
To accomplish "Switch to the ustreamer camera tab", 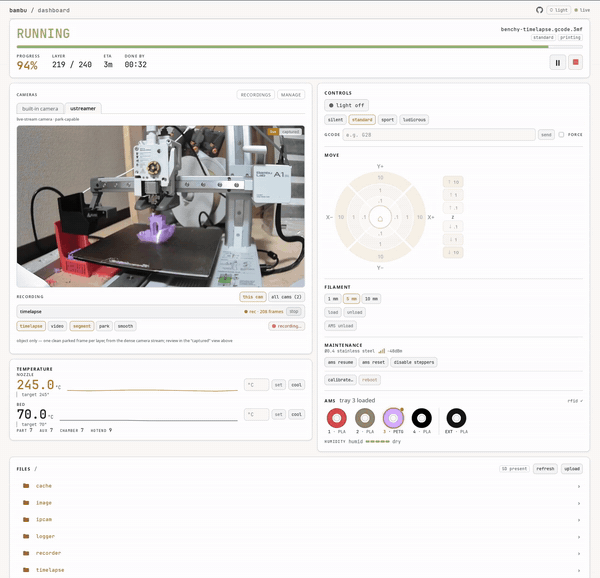I will tap(83, 109).
